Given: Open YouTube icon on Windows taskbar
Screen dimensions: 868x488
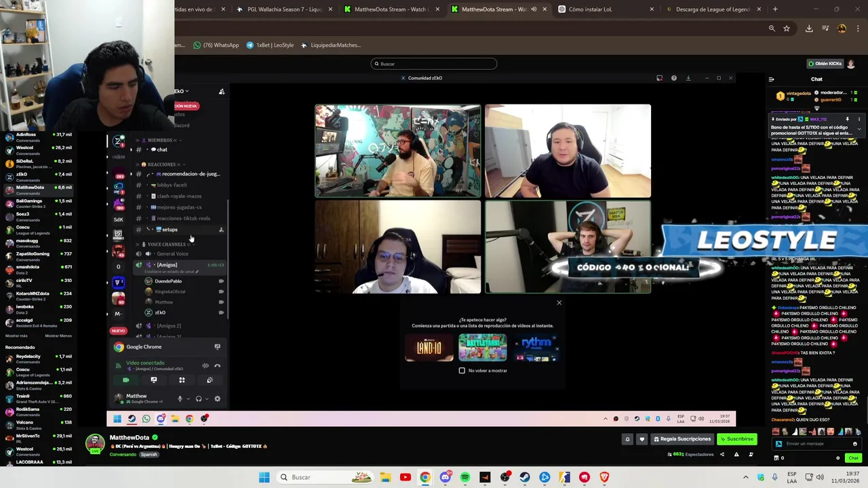Looking at the screenshot, I should click(x=405, y=477).
